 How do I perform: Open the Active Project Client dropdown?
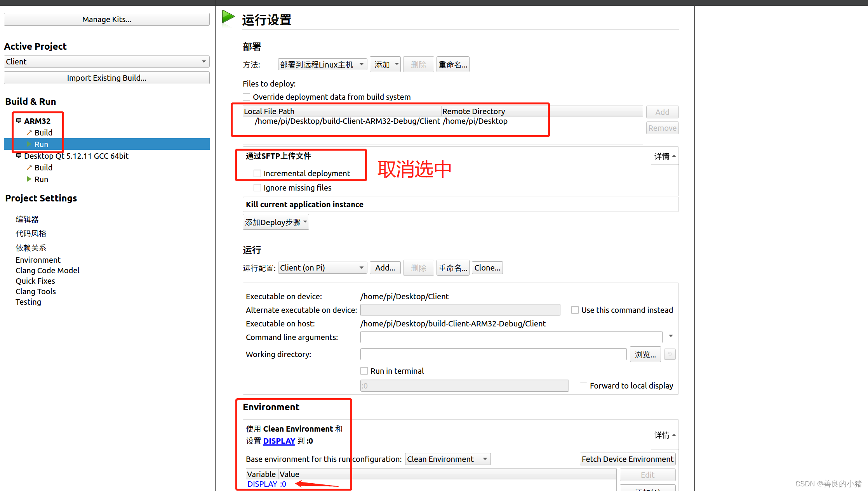[x=107, y=62]
